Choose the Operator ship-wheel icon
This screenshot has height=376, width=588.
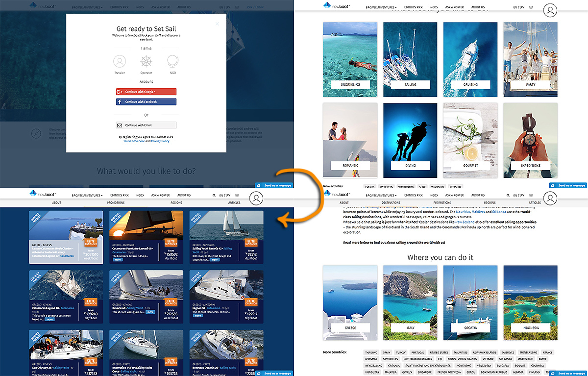click(146, 62)
